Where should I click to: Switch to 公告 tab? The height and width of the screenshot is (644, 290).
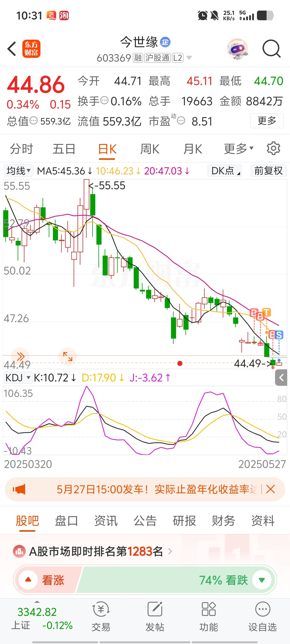(145, 521)
